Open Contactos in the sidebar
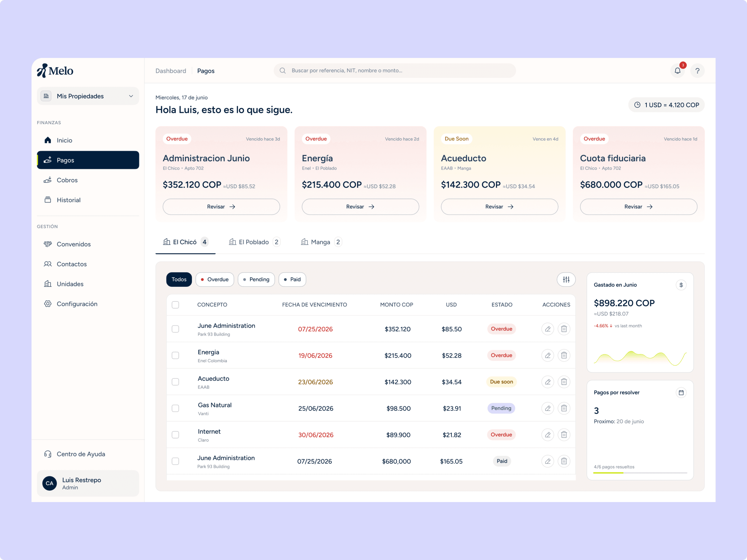Image resolution: width=747 pixels, height=560 pixels. 88,264
